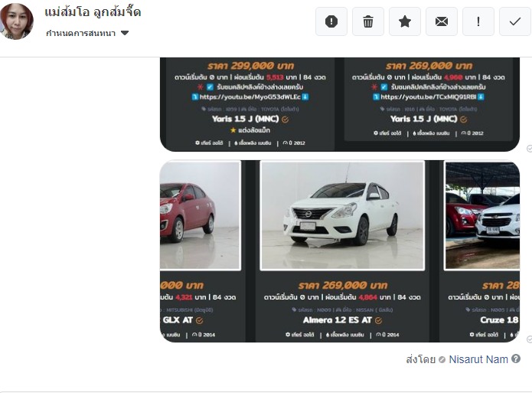Viewport: 532px width, 393px height.
Task: Click the youtu.be/TCxMIQ91RBI link text
Action: click(429, 97)
